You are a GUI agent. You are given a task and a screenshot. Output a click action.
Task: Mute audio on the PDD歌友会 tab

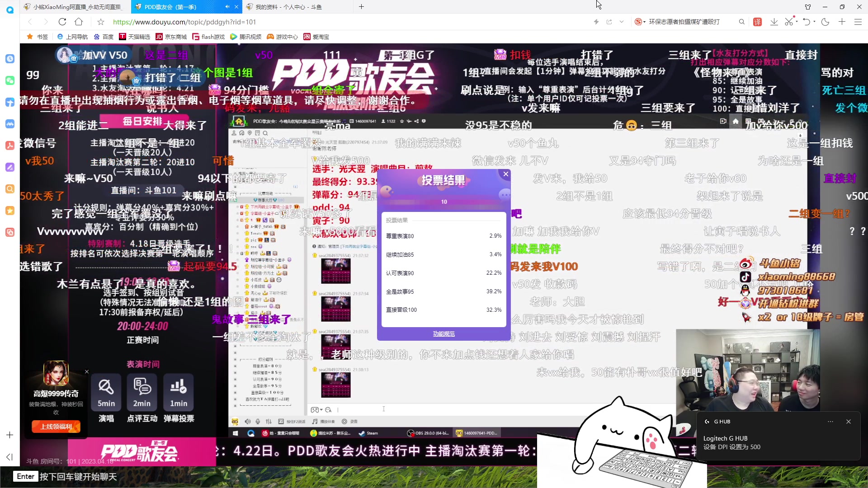[x=227, y=7]
